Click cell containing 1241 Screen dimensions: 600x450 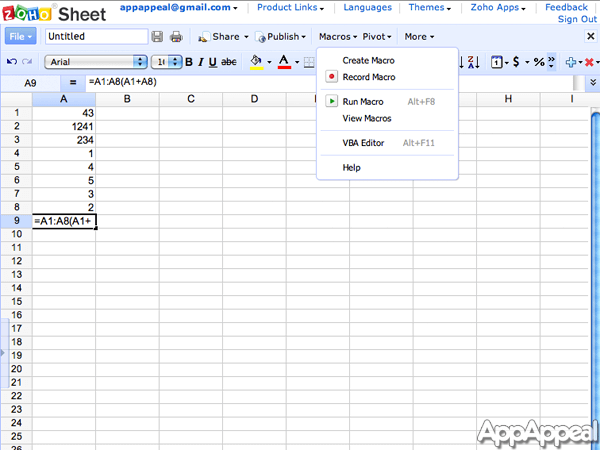64,126
